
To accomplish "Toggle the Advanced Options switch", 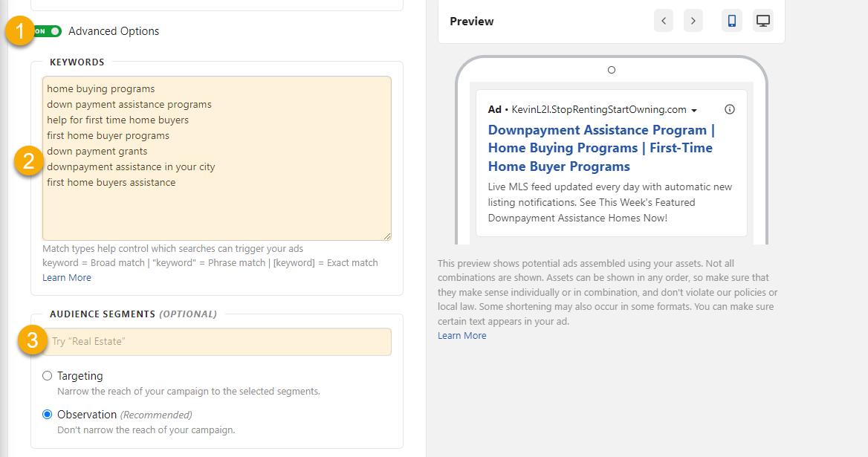I will 47,31.
